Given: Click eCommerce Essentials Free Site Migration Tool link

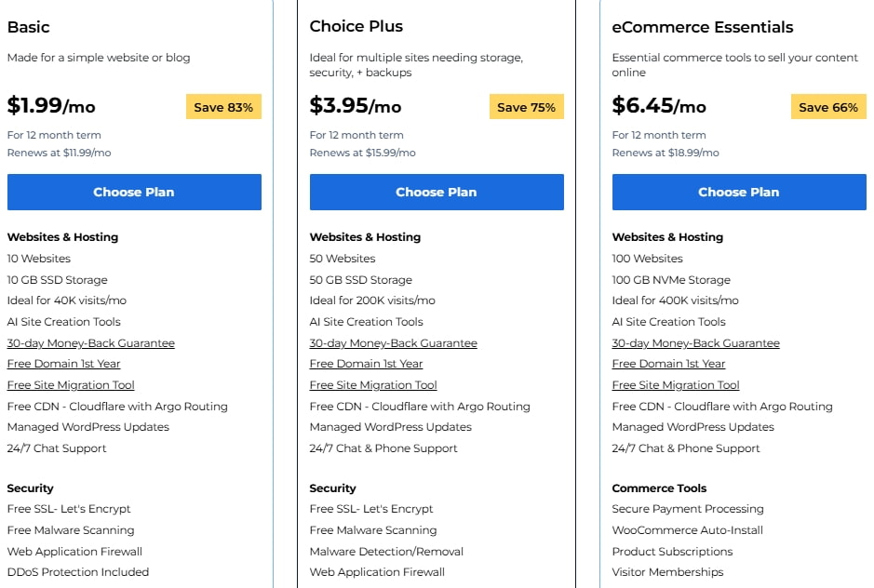Looking at the screenshot, I should [x=676, y=385].
